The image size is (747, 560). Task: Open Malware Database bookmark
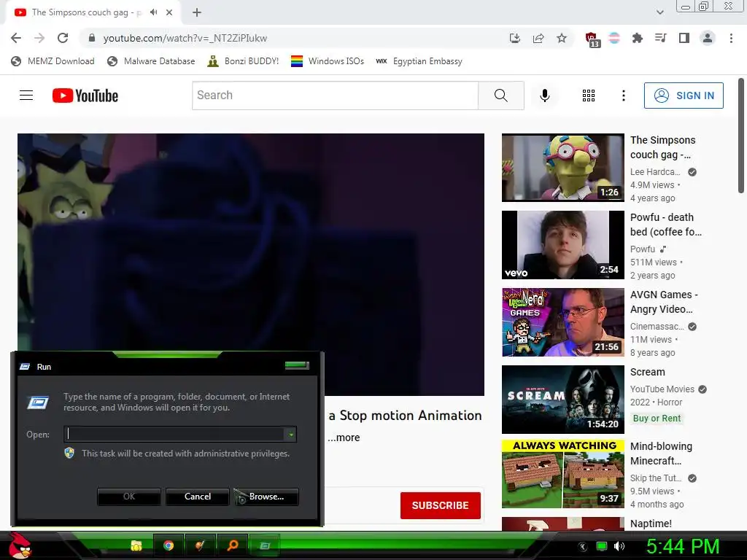pos(151,61)
